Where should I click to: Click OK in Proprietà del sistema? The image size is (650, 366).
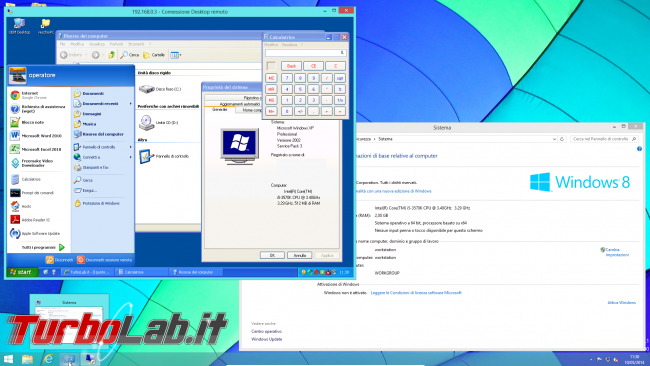tap(272, 255)
